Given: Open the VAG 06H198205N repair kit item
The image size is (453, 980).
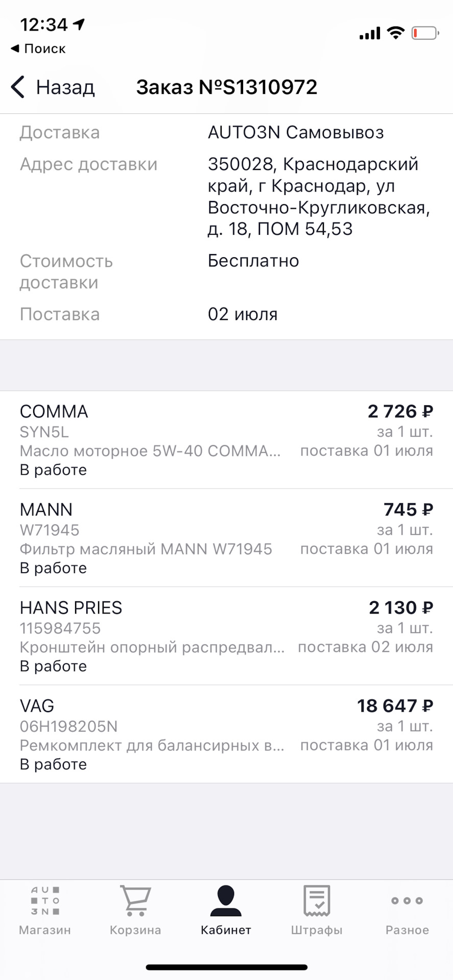Looking at the screenshot, I should pos(226,734).
